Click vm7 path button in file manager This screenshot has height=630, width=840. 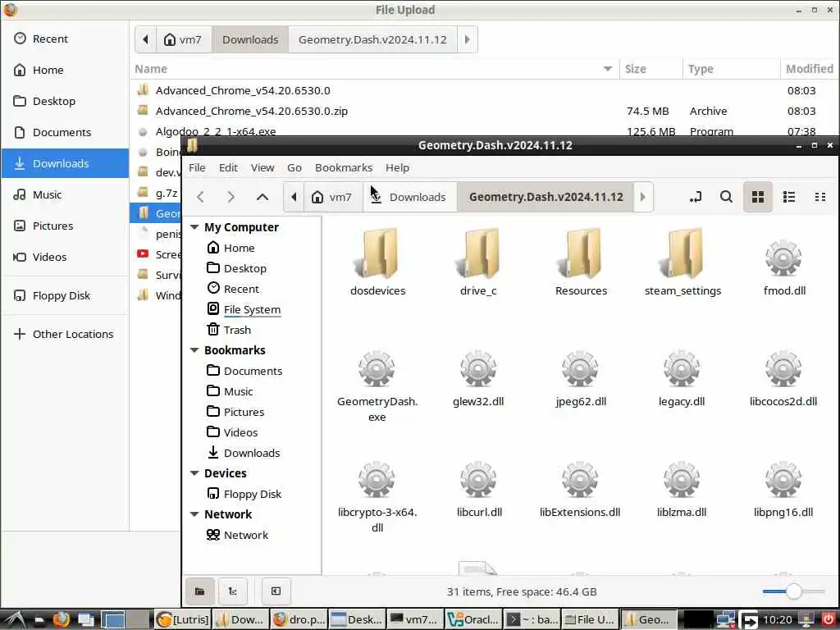(x=333, y=197)
